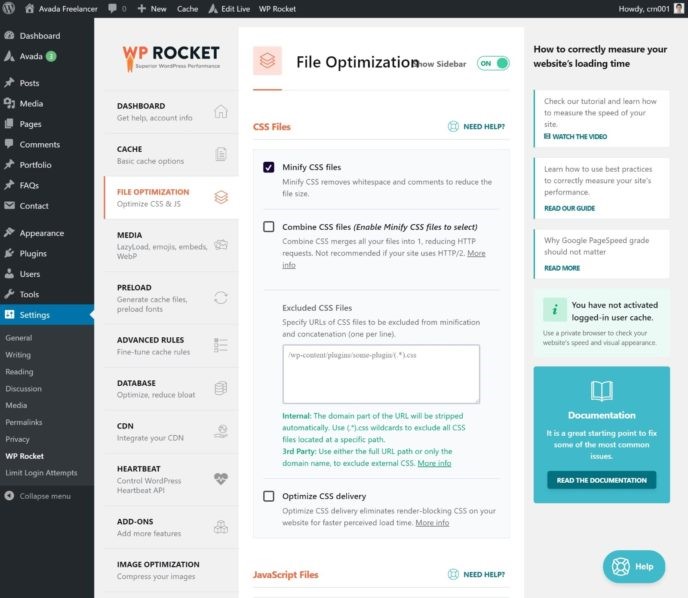Select General under Settings
Viewport: 688px width, 598px height.
pos(19,338)
